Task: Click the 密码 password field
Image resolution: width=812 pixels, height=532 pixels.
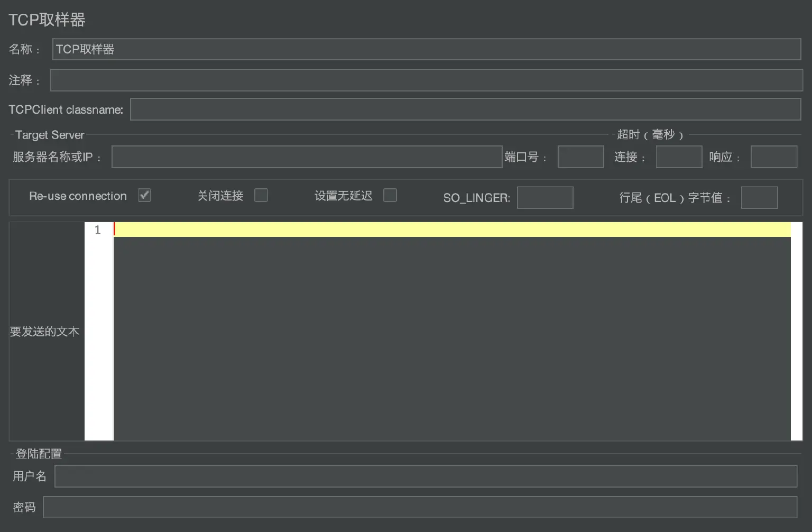Action: click(420, 507)
